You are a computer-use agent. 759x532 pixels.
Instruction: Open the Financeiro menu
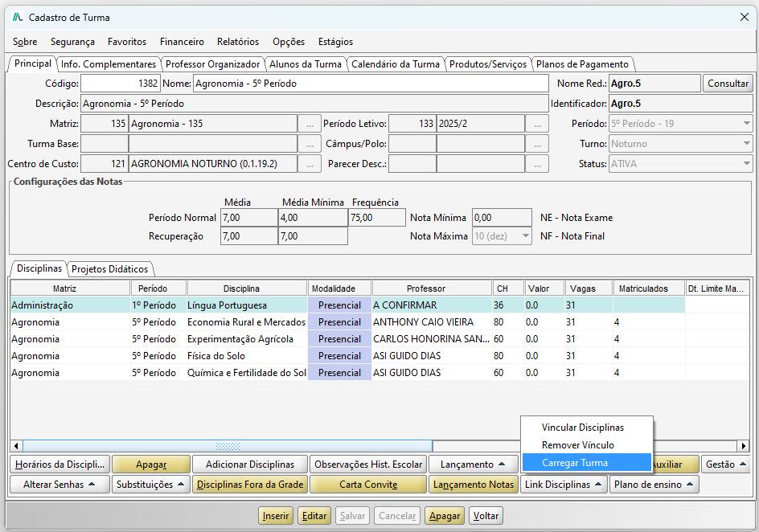click(182, 42)
